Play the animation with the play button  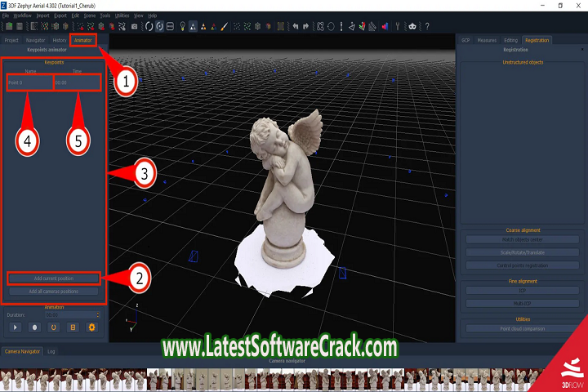[x=15, y=327]
